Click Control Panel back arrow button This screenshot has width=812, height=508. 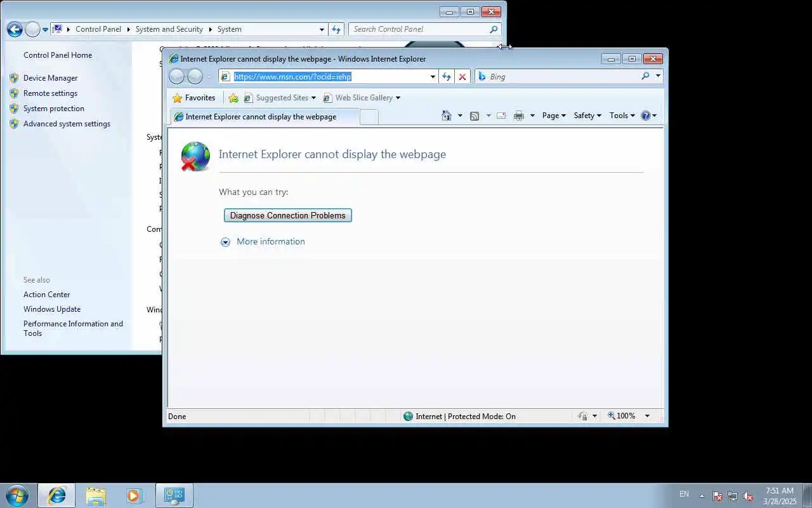coord(15,29)
